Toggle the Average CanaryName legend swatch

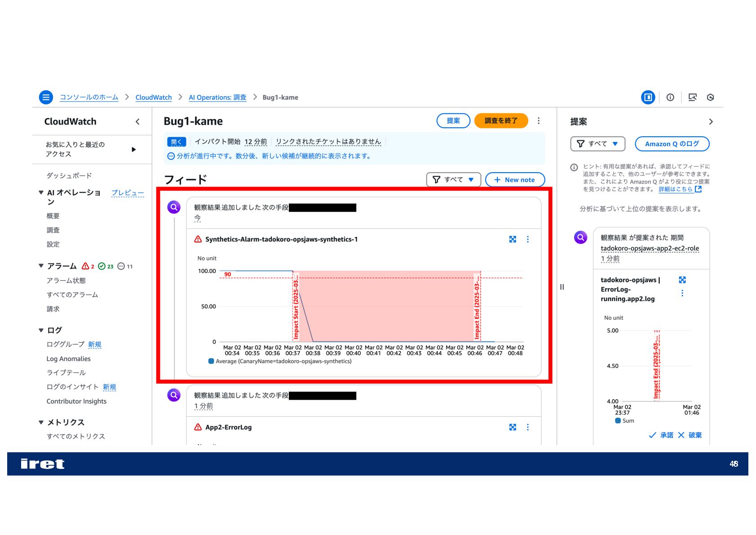click(211, 361)
